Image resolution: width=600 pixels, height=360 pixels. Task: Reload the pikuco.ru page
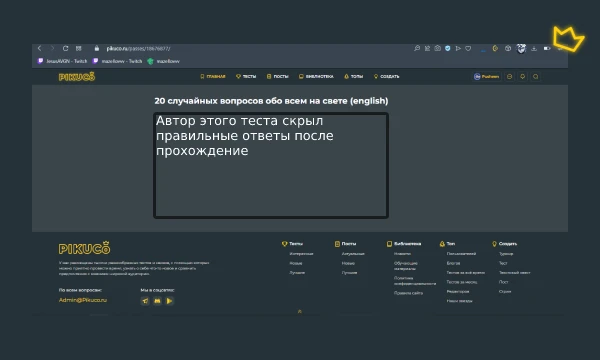65,48
